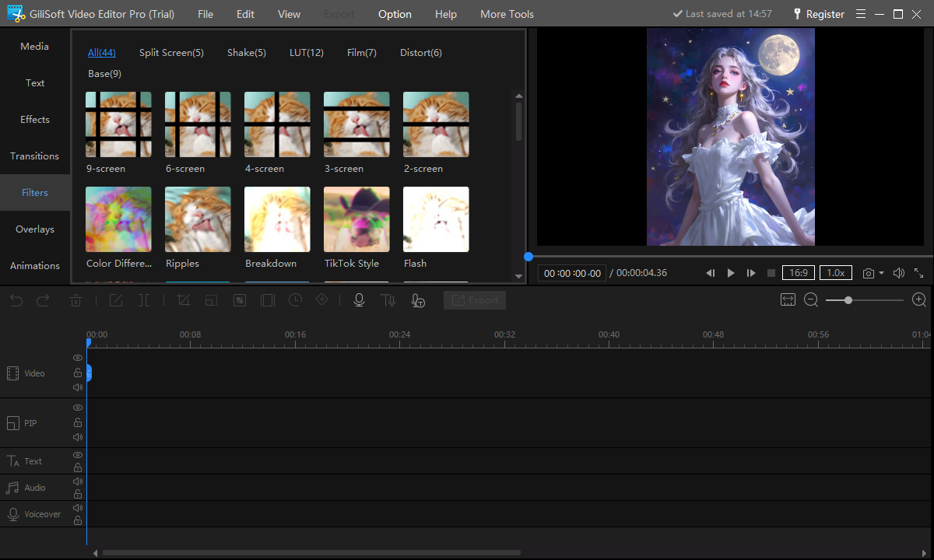Select the Crop tool icon
This screenshot has height=560, width=934.
tap(184, 300)
